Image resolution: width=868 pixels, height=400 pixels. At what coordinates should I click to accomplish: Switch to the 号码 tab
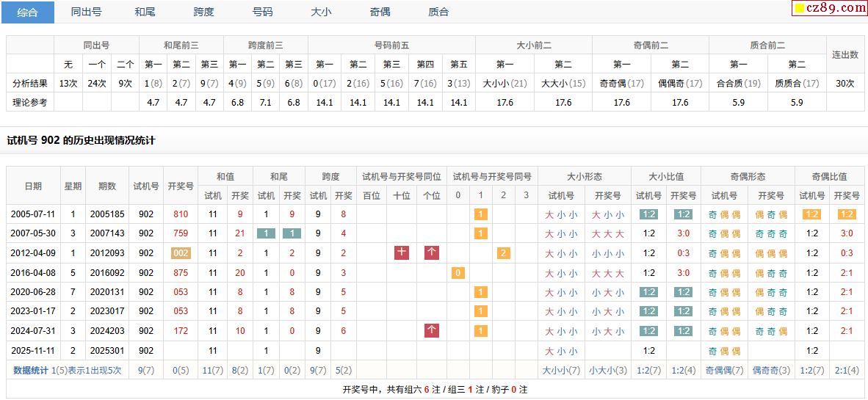262,12
